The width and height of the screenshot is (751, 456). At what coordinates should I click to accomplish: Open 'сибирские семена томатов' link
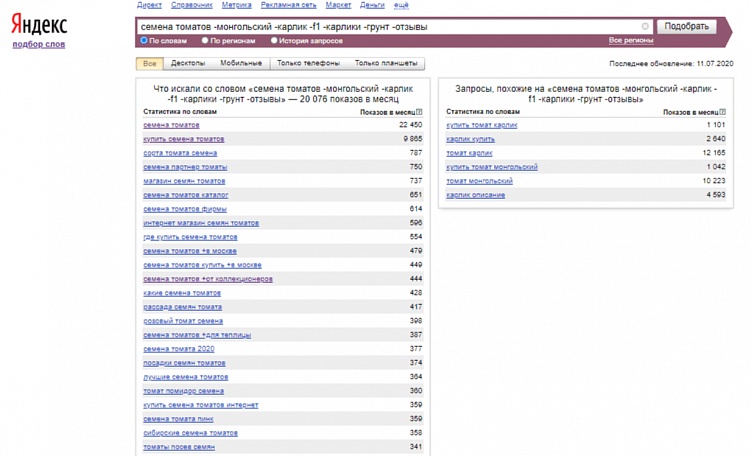[x=191, y=433]
